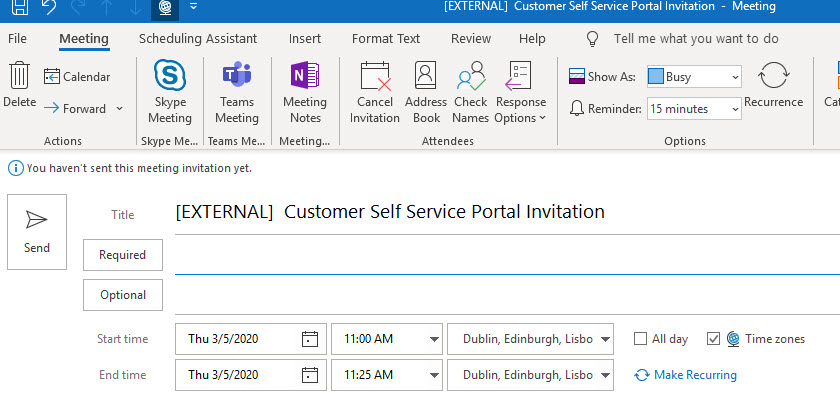The width and height of the screenshot is (840, 397).
Task: Click the meeting Title field
Action: coord(507,212)
